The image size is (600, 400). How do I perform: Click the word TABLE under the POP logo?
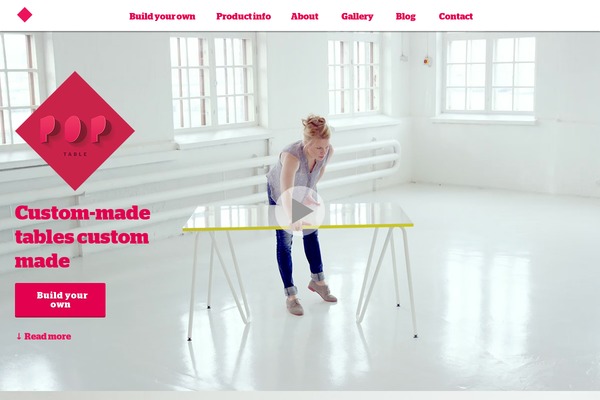[75, 154]
